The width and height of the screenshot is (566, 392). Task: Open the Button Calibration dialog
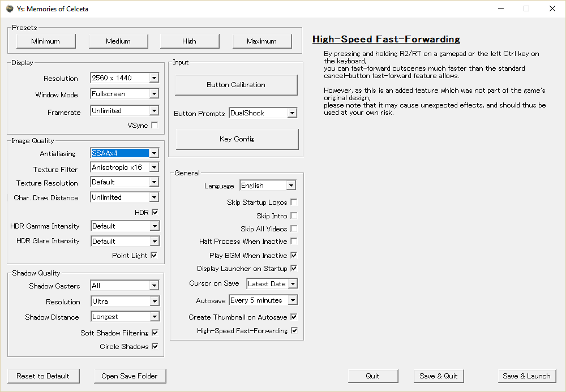pyautogui.click(x=236, y=85)
